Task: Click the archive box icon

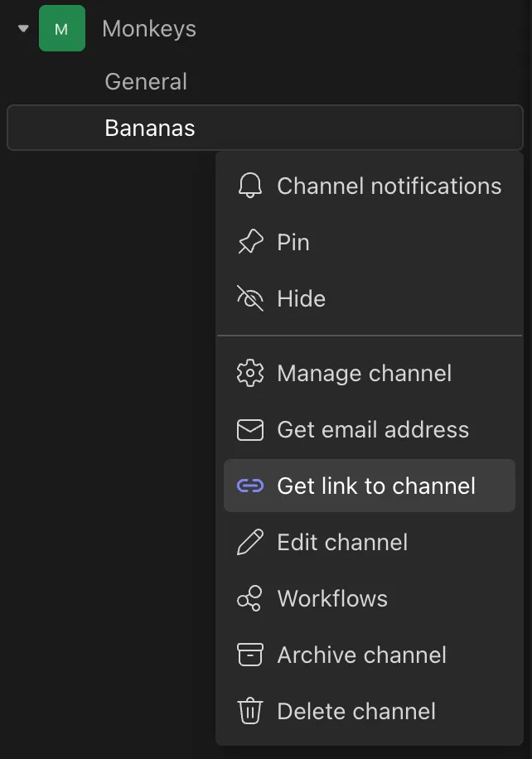Action: click(250, 655)
